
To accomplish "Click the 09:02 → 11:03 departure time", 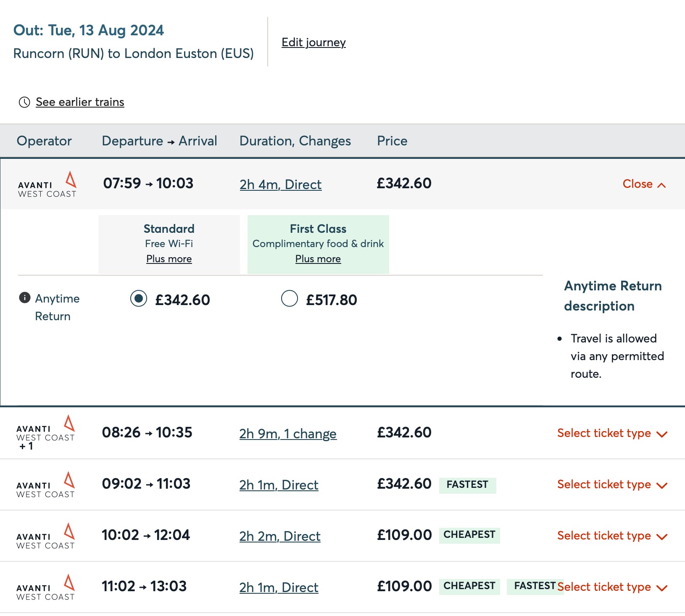I will [x=146, y=484].
